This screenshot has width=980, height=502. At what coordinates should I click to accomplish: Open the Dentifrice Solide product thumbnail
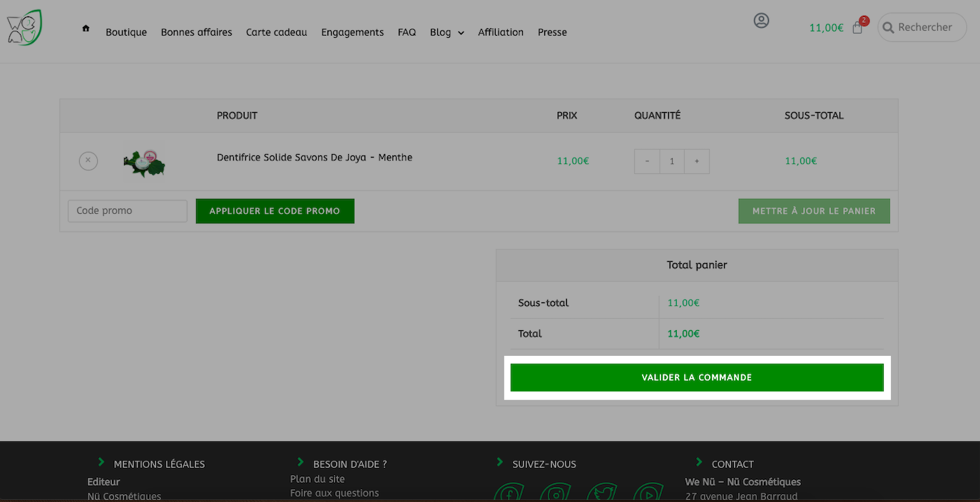[x=143, y=163]
